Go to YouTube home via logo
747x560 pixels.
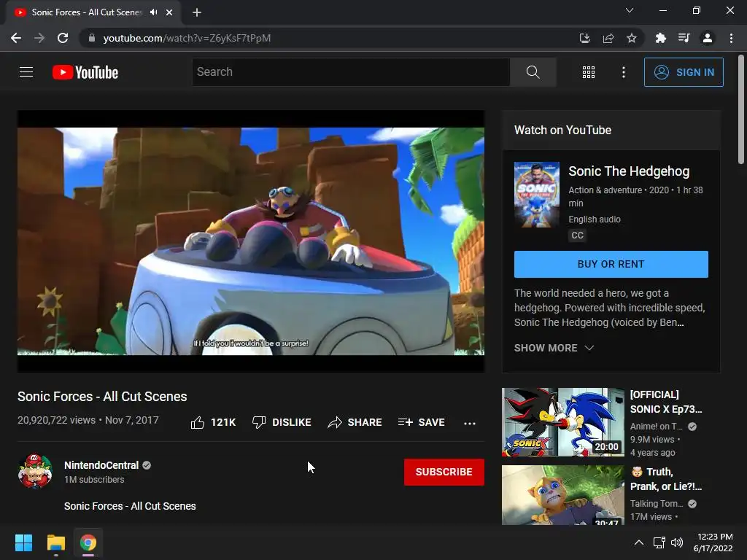click(x=85, y=72)
